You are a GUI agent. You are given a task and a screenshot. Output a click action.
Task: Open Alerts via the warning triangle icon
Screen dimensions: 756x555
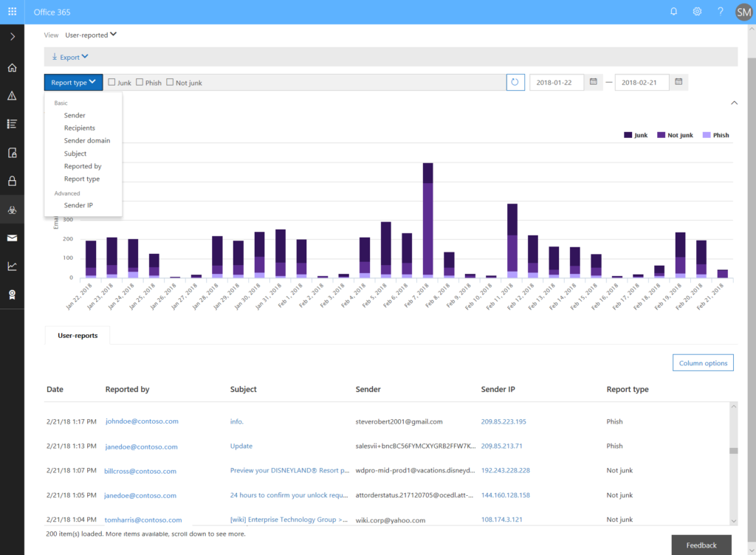click(x=12, y=95)
